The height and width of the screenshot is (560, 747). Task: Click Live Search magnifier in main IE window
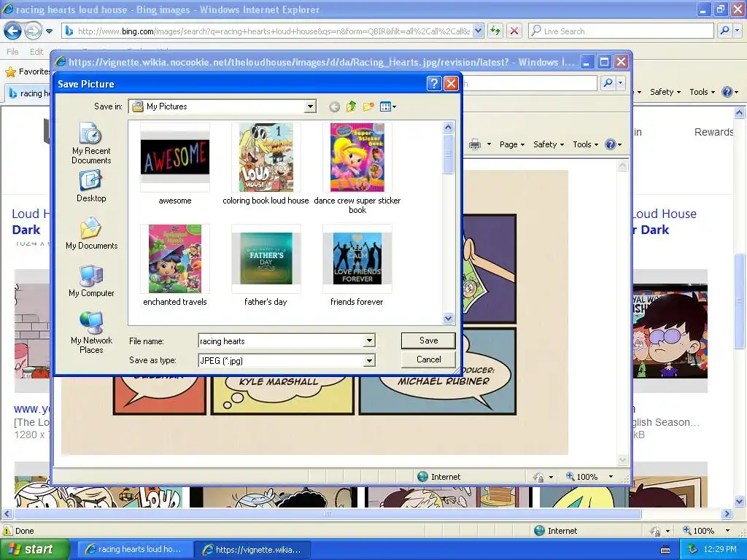pyautogui.click(x=724, y=31)
